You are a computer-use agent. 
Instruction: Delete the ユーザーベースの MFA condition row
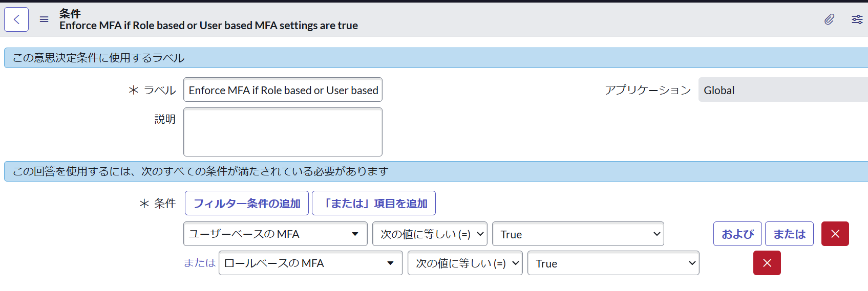pos(835,234)
